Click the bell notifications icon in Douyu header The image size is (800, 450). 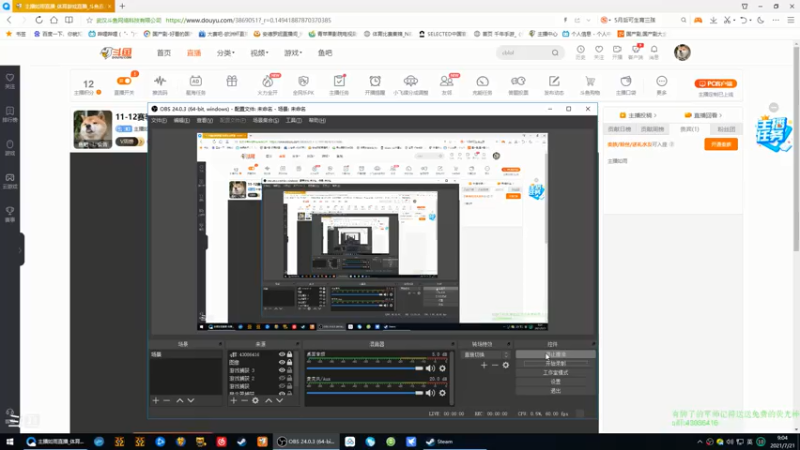coord(654,49)
